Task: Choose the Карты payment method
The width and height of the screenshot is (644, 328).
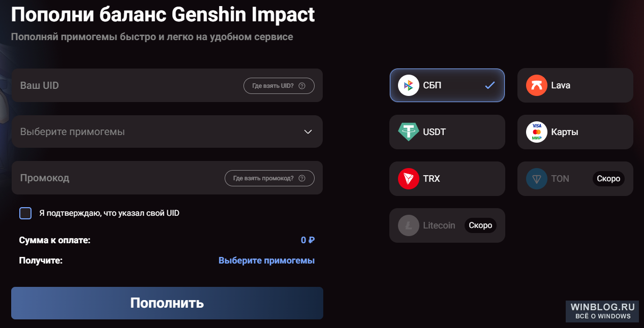Action: [575, 132]
